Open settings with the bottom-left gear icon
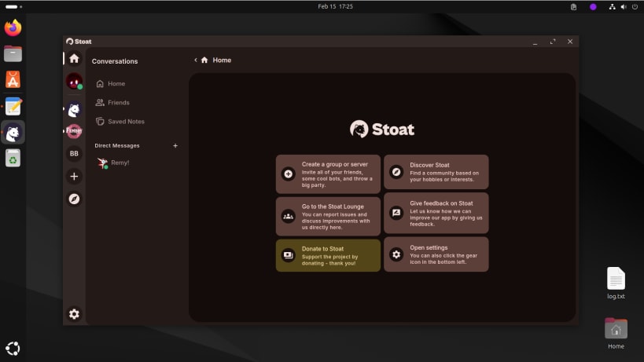 74,314
